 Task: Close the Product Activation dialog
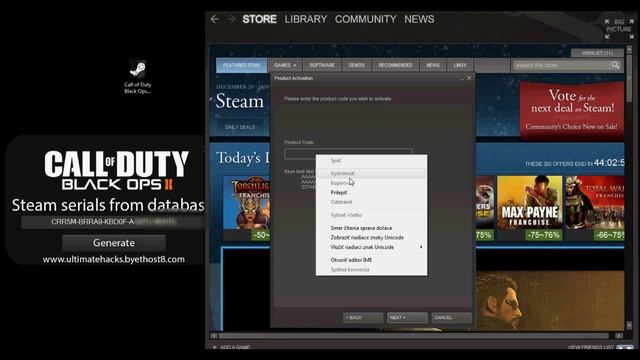[469, 78]
